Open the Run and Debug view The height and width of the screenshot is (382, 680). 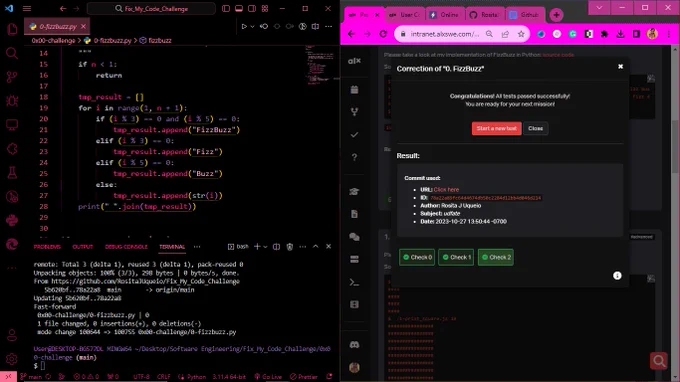12,101
